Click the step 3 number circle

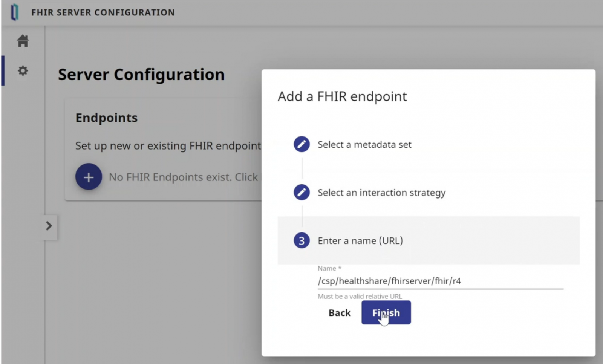tap(301, 241)
